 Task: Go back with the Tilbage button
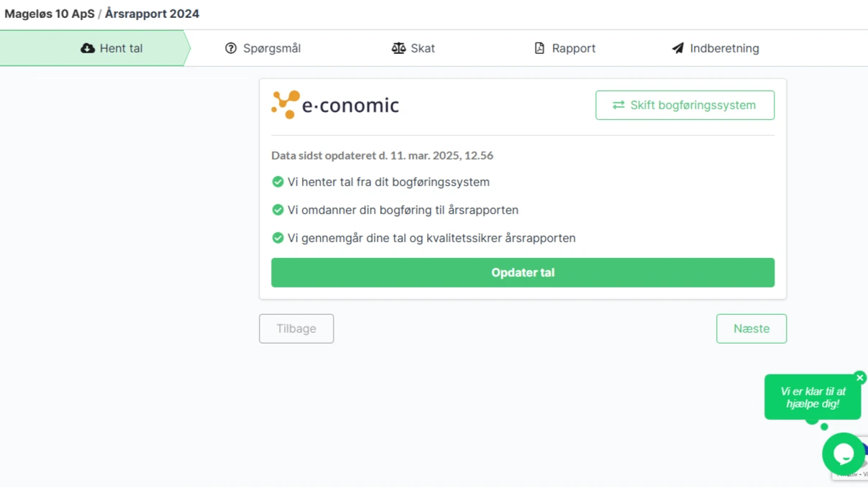tap(296, 328)
